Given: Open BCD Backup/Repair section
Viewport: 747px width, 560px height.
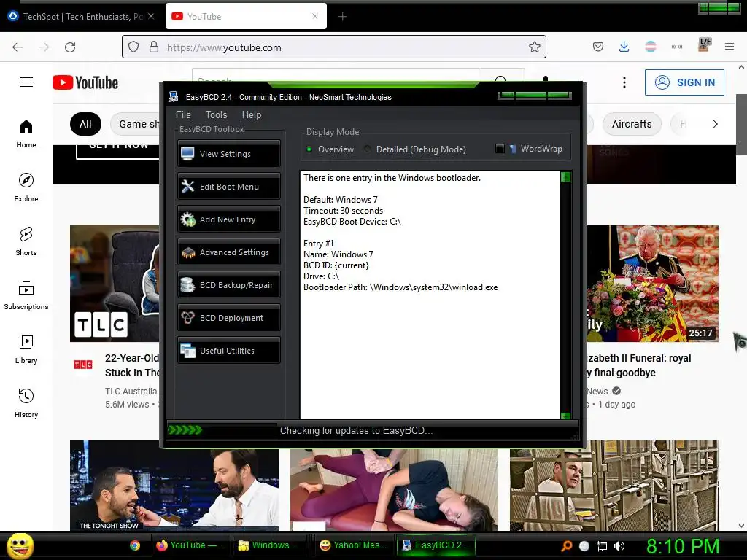Looking at the screenshot, I should [x=228, y=285].
